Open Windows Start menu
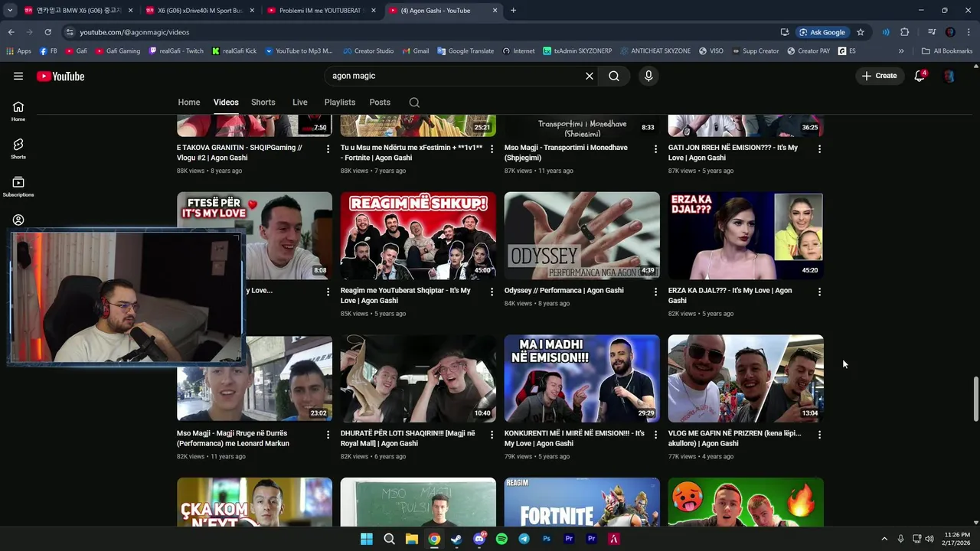Viewport: 980px width, 551px height. coord(367,539)
